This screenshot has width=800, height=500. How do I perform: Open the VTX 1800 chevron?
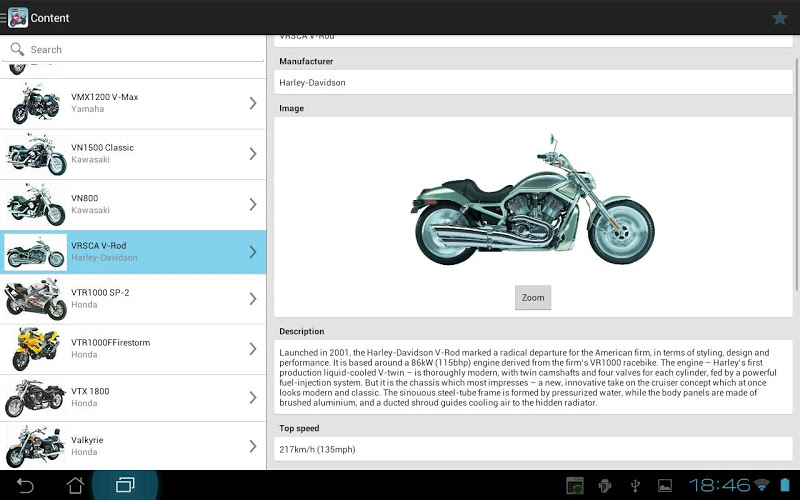click(x=253, y=397)
